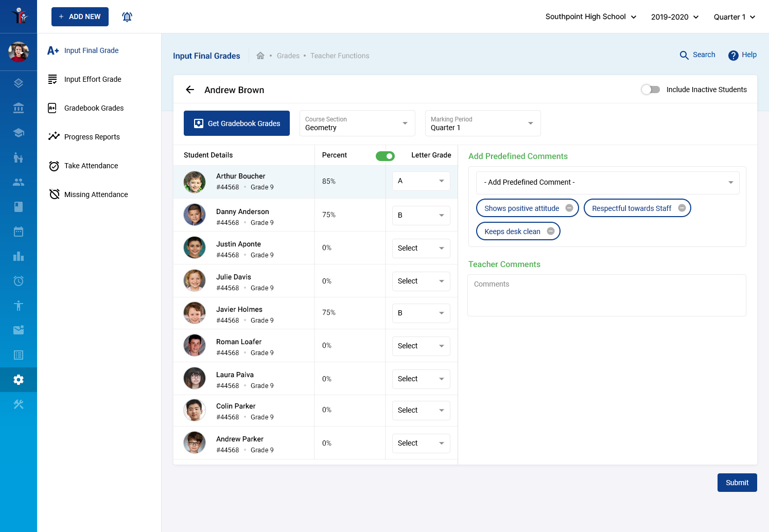Switch to Input Effort Grade in the menu

point(93,79)
